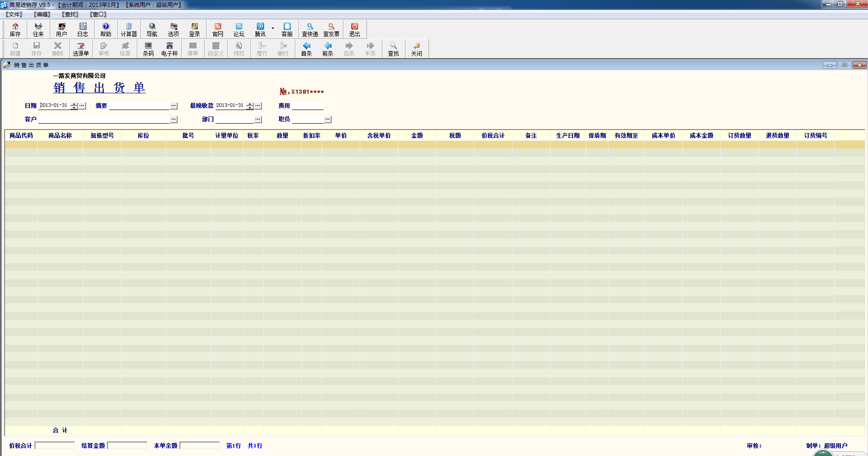
Task: Click the 商品名称 column header
Action: [60, 135]
